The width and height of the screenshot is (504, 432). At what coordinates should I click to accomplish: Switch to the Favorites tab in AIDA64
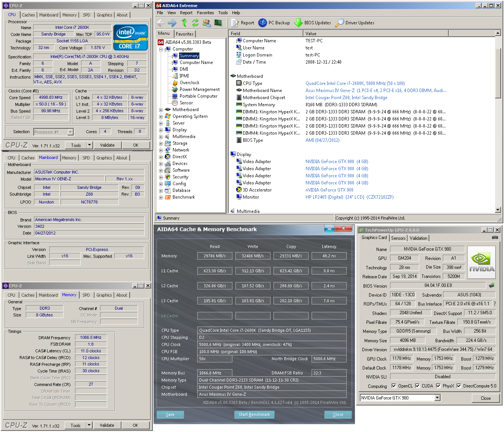(x=185, y=34)
